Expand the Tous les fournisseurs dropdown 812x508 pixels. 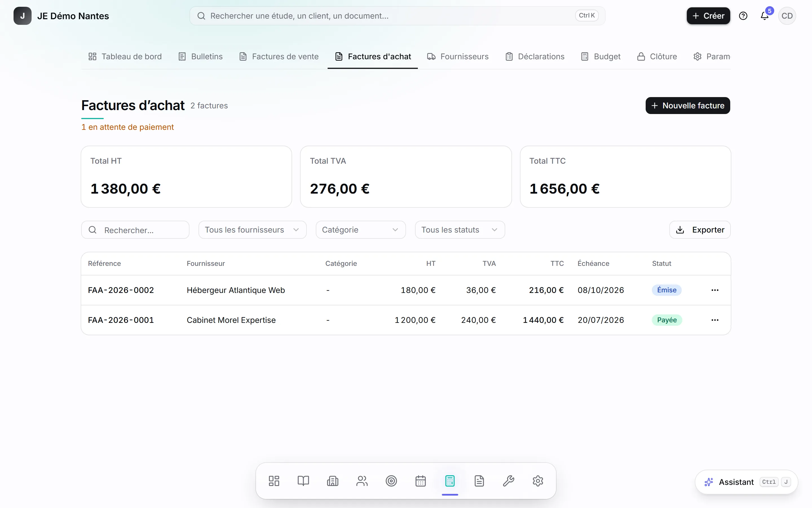point(252,230)
